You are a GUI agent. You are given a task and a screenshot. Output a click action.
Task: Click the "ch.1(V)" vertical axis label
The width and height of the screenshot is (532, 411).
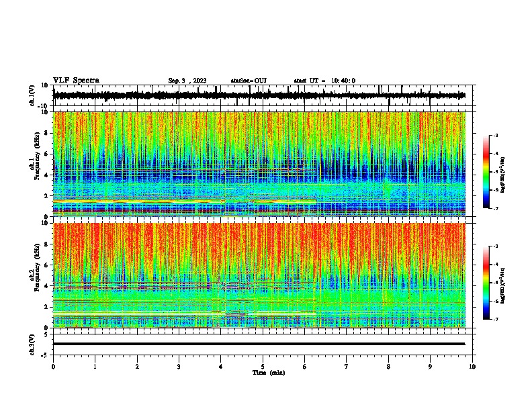(32, 95)
